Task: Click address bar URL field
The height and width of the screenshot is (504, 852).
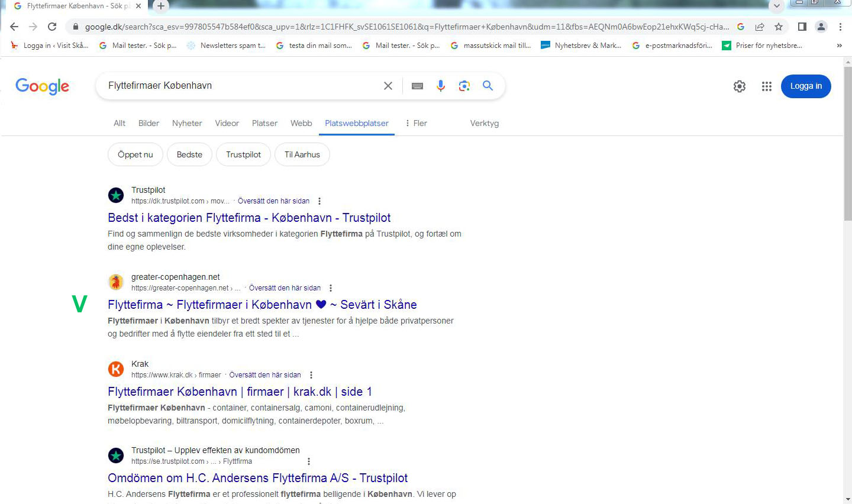Action: click(x=406, y=27)
